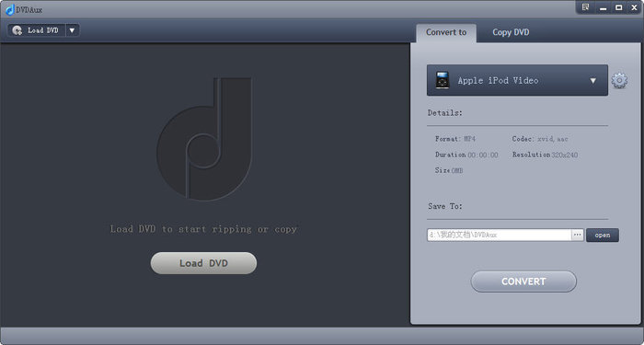Browse output folder with the ellipsis button
The image size is (644, 345).
pyautogui.click(x=578, y=235)
